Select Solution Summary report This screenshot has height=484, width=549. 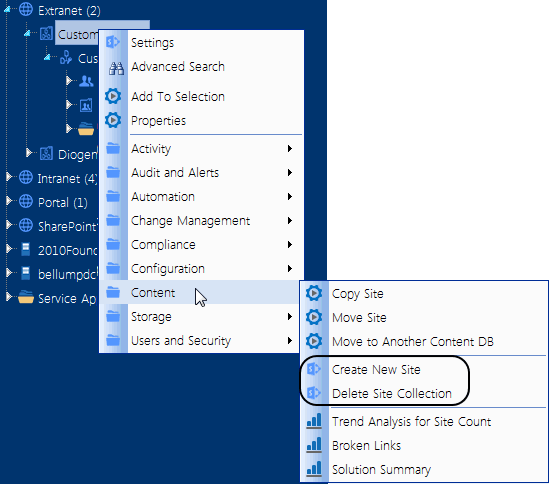pyautogui.click(x=381, y=470)
